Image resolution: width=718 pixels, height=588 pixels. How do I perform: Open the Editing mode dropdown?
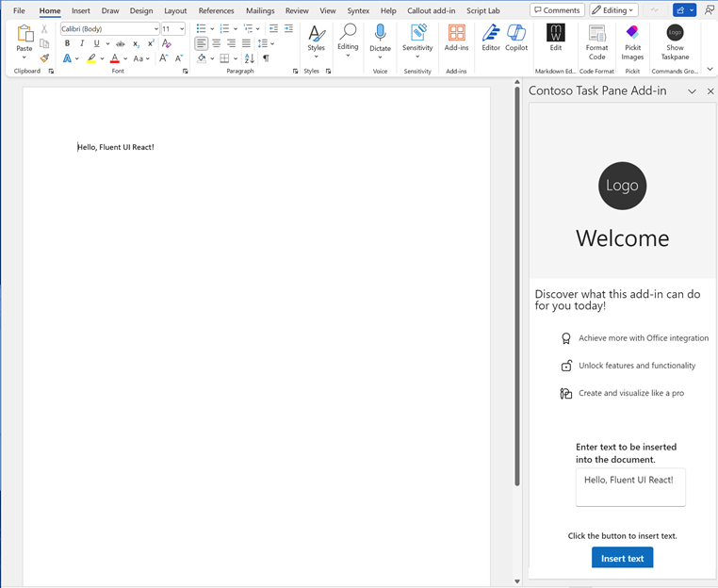click(613, 10)
